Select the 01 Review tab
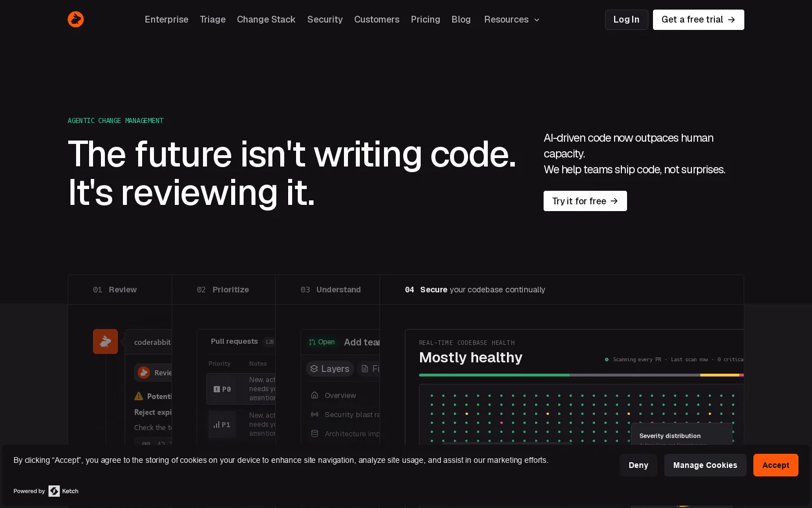This screenshot has height=508, width=812. [x=120, y=290]
